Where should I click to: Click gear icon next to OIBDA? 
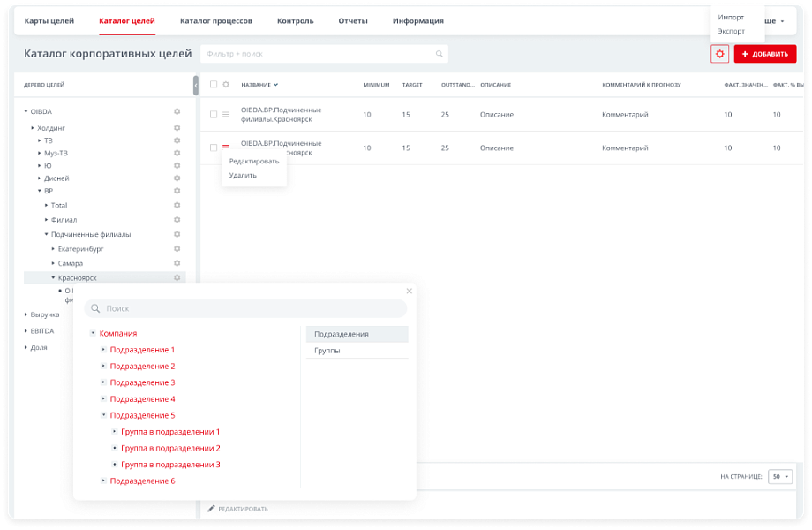click(x=177, y=111)
